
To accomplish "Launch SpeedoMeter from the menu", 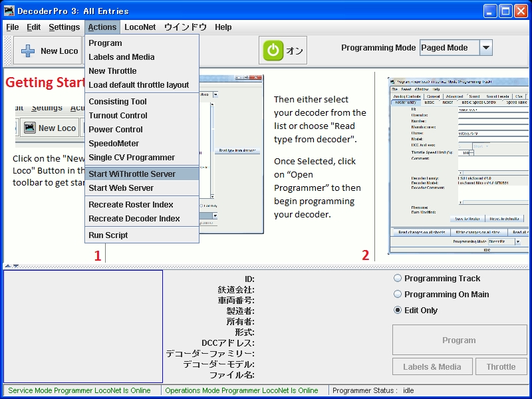I will 142,143.
